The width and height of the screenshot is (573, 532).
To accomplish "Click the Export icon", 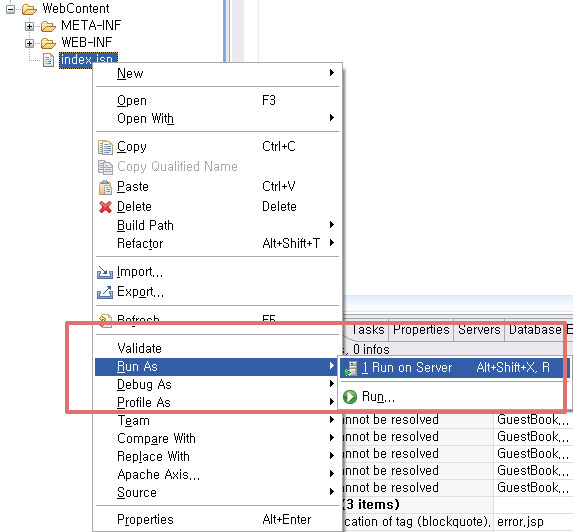I will click(x=105, y=292).
